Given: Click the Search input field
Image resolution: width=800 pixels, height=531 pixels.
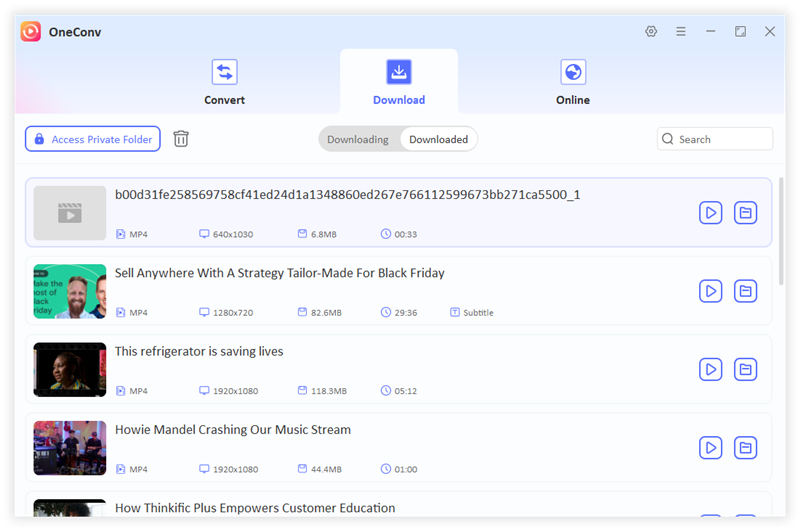Looking at the screenshot, I should click(x=722, y=139).
